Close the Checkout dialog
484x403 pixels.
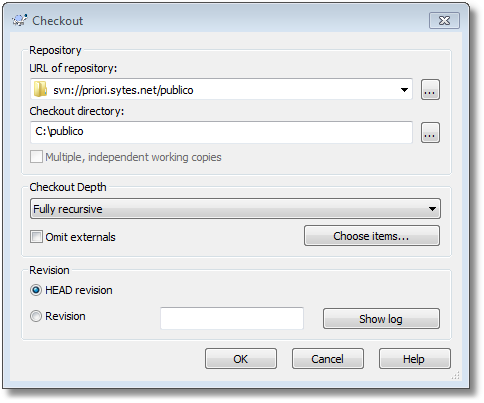point(444,21)
